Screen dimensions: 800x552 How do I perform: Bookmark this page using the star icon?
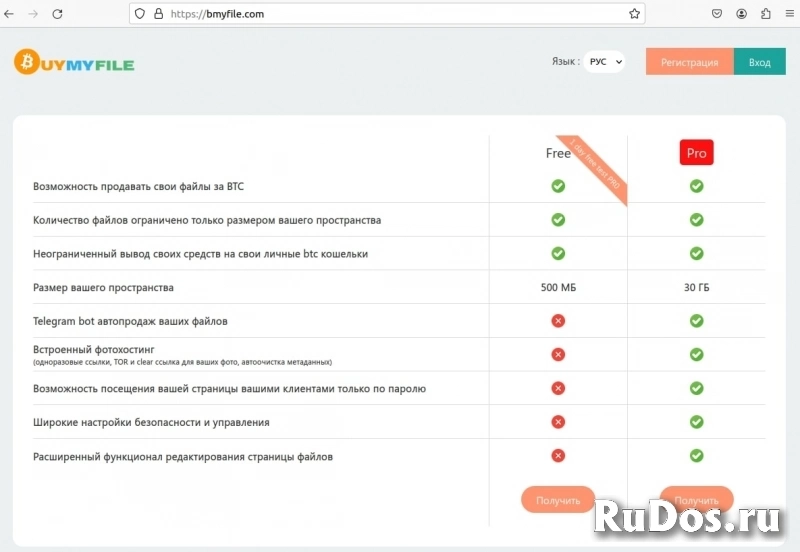point(634,14)
